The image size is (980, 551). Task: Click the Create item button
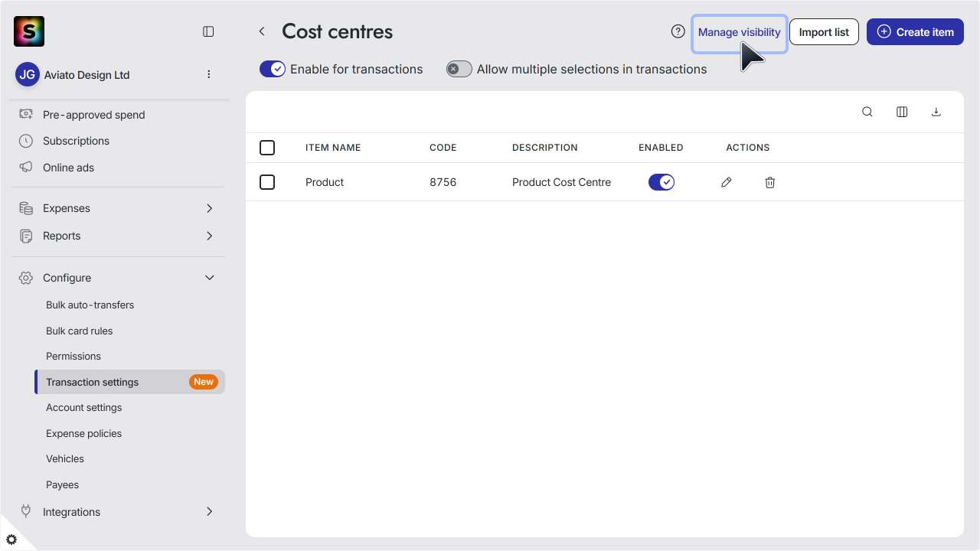(x=915, y=32)
